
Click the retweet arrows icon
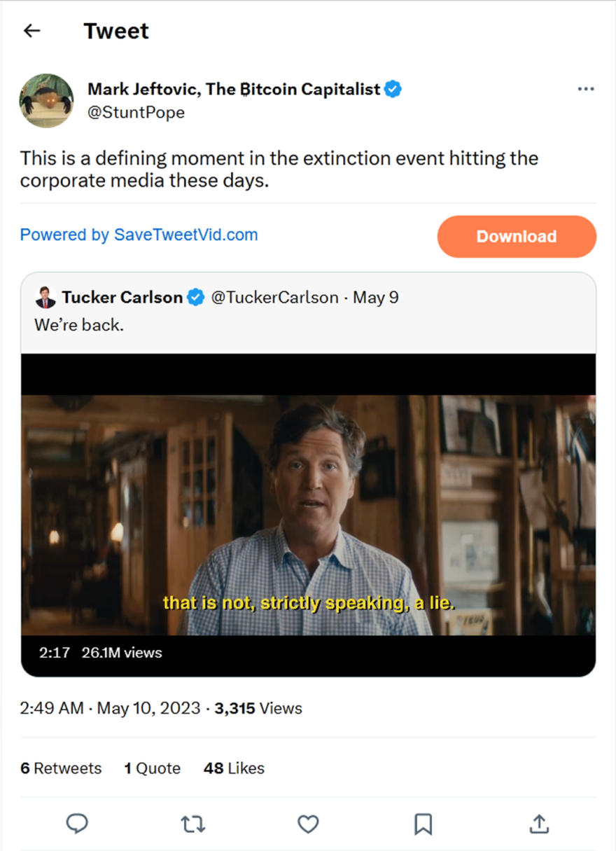tap(192, 824)
